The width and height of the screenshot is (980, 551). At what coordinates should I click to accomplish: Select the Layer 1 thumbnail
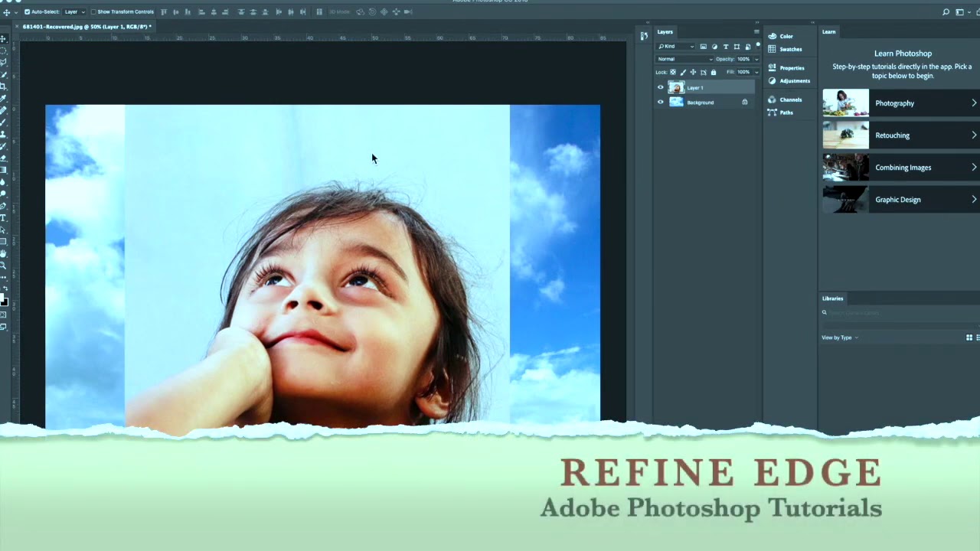coord(677,87)
